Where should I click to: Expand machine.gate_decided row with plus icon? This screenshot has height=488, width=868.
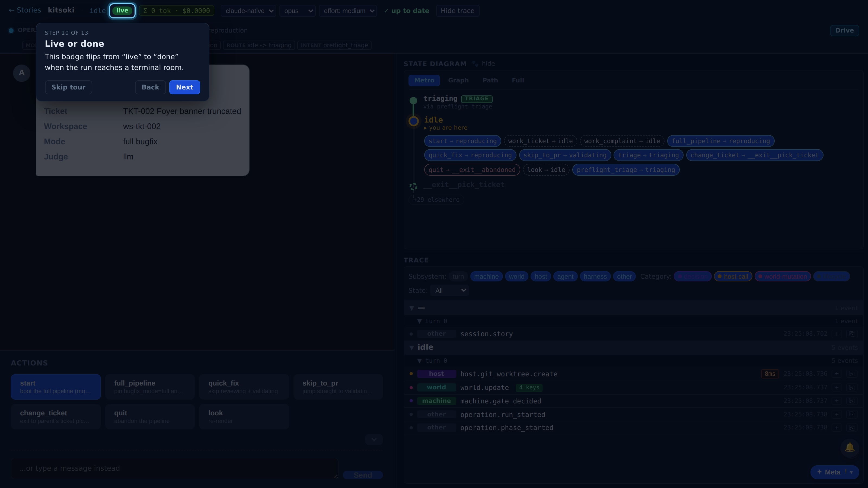tap(837, 401)
